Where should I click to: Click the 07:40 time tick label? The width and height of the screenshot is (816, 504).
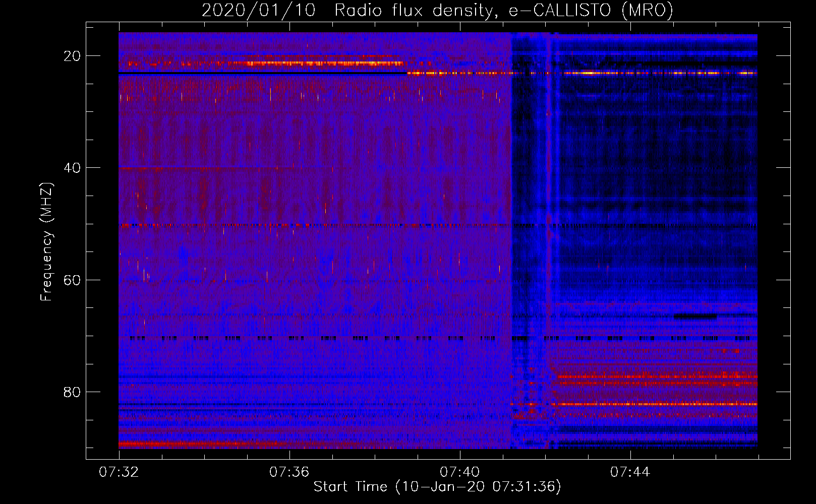click(x=459, y=472)
